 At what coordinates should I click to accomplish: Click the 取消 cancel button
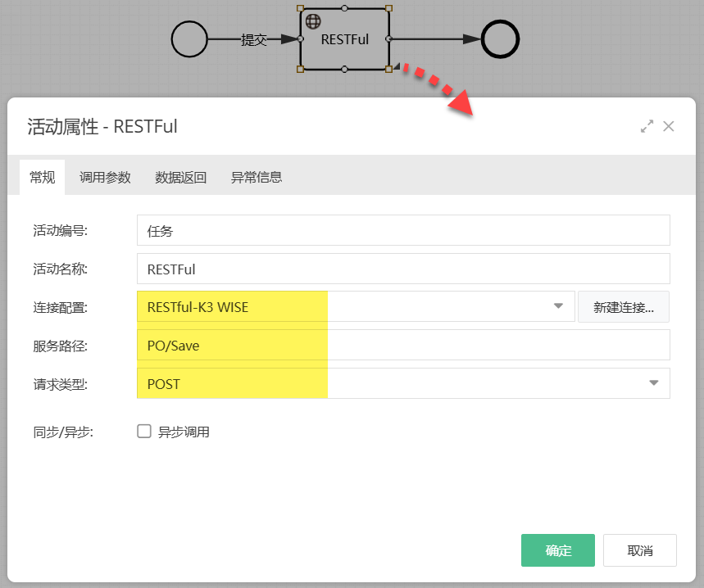639,550
